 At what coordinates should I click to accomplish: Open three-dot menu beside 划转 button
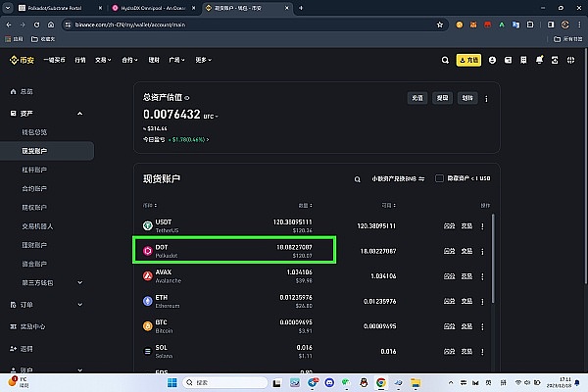486,98
